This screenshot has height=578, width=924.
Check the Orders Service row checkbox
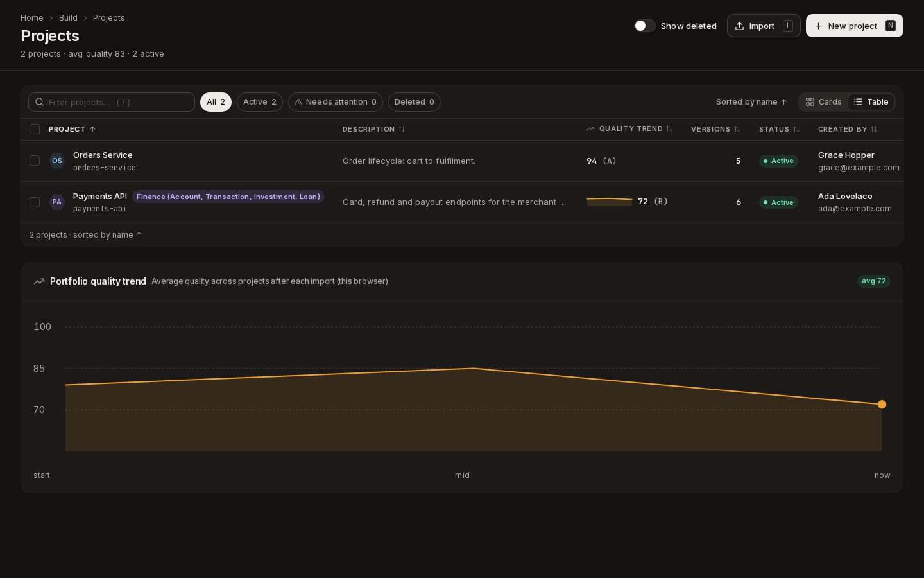point(35,161)
